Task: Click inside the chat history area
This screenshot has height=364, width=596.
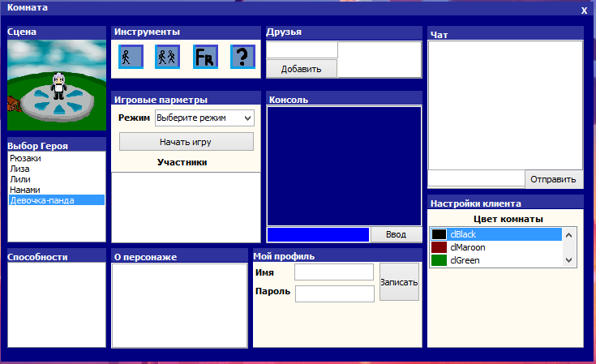Action: [505, 105]
